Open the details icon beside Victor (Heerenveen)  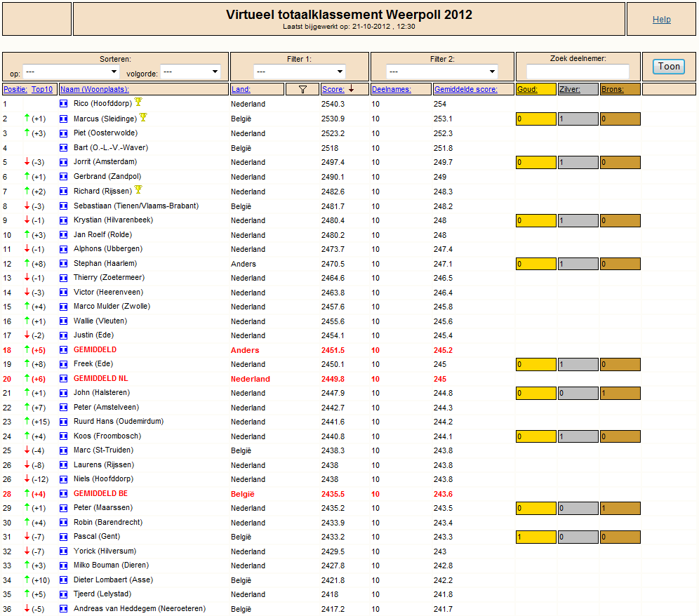pyautogui.click(x=63, y=293)
